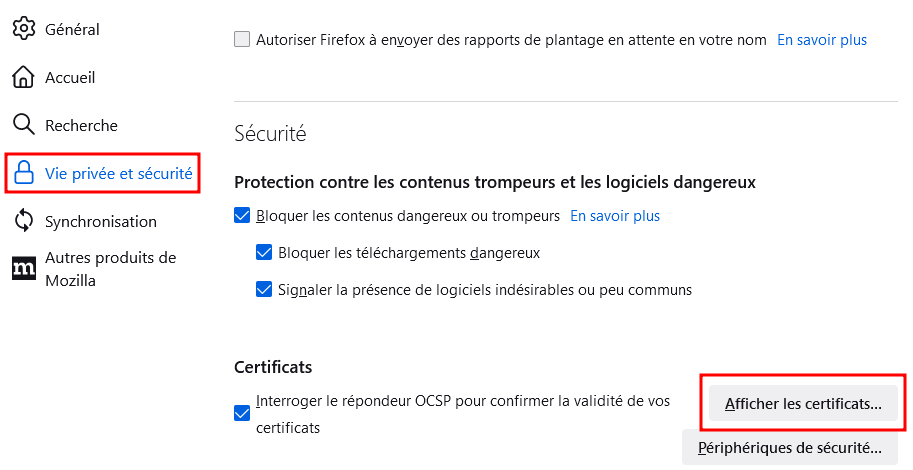Select the Accueil house icon
The height and width of the screenshot is (470, 913).
23,77
